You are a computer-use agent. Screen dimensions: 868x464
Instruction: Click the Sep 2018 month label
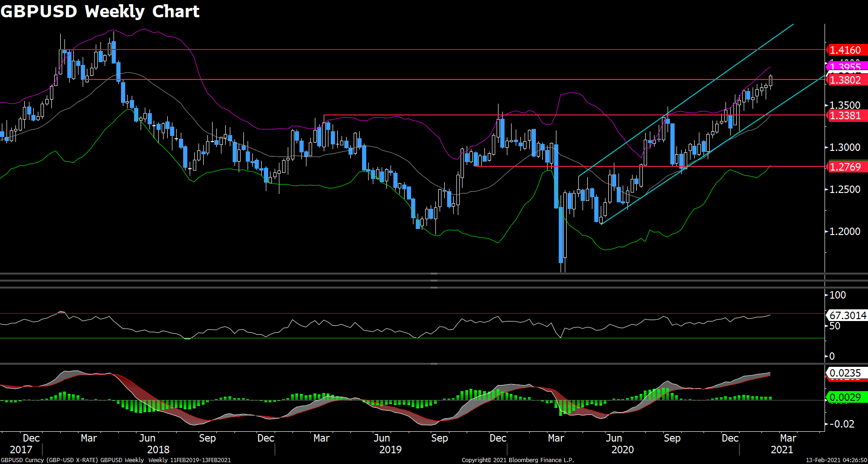click(x=207, y=438)
